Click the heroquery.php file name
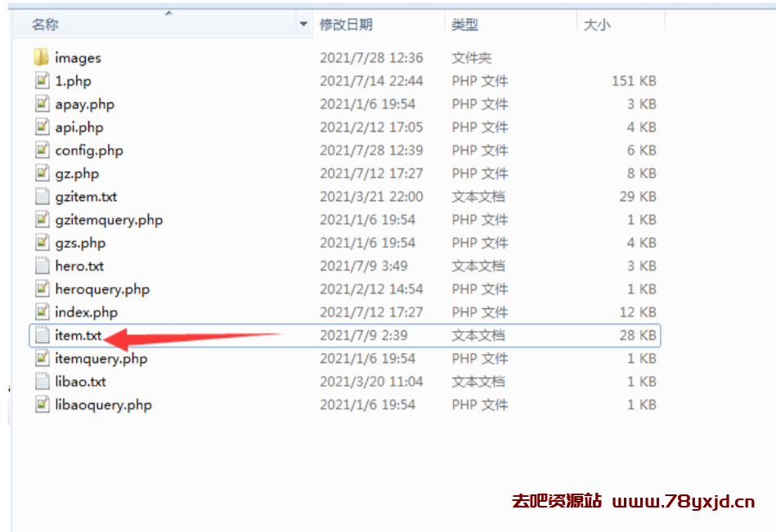This screenshot has height=532, width=776. point(102,289)
